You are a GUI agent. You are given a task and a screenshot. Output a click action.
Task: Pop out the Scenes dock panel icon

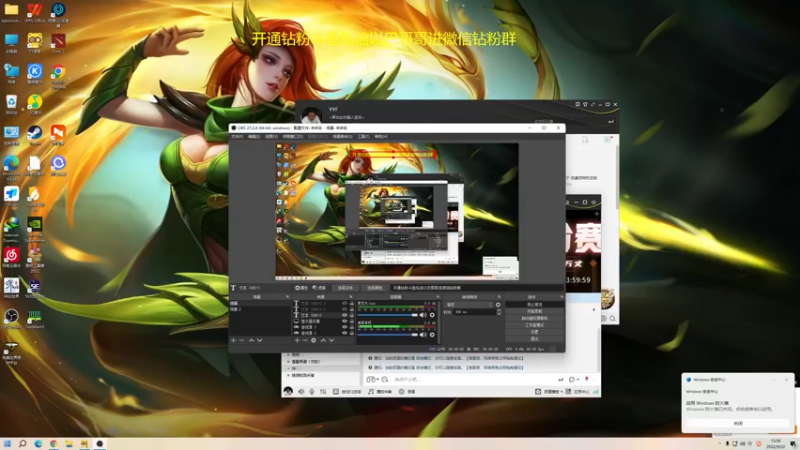[x=288, y=296]
